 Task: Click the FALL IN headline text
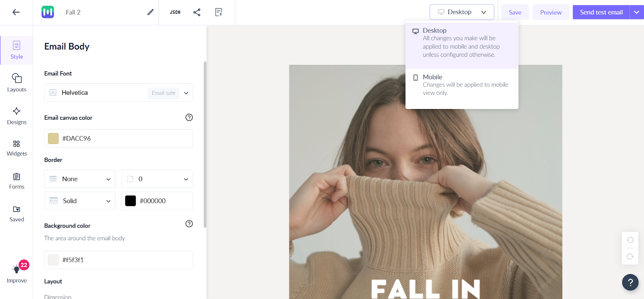point(425,289)
